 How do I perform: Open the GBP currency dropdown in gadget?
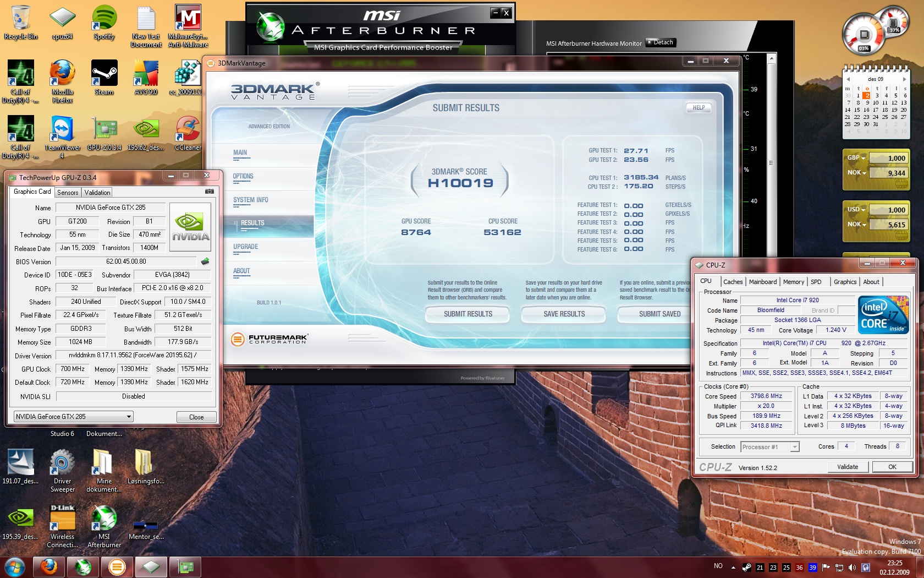click(856, 158)
